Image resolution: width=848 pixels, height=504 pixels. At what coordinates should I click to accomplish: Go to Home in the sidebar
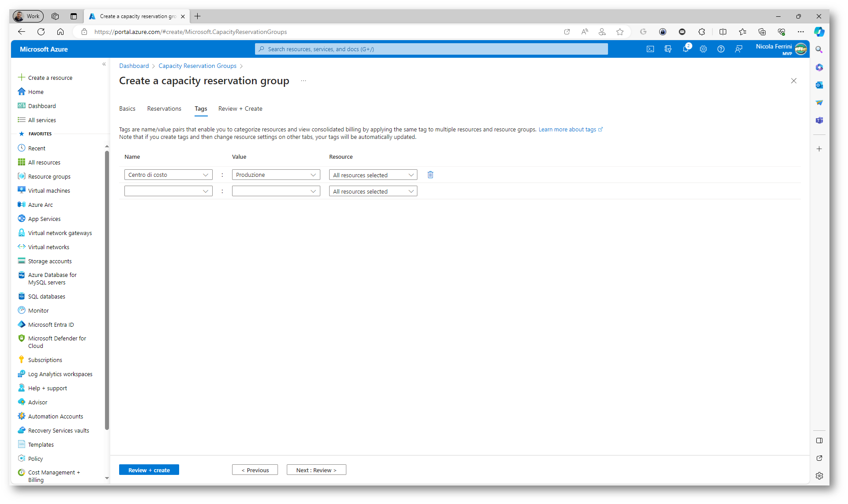(36, 92)
